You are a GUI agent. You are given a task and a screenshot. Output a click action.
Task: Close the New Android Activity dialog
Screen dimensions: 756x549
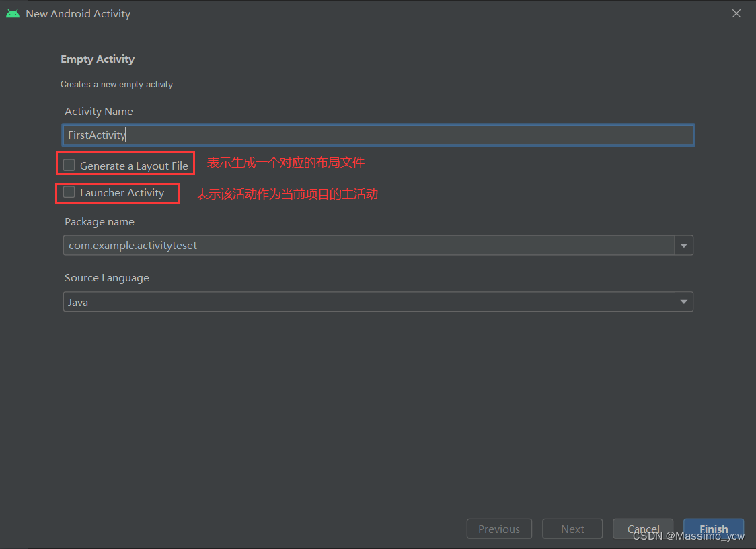(736, 13)
